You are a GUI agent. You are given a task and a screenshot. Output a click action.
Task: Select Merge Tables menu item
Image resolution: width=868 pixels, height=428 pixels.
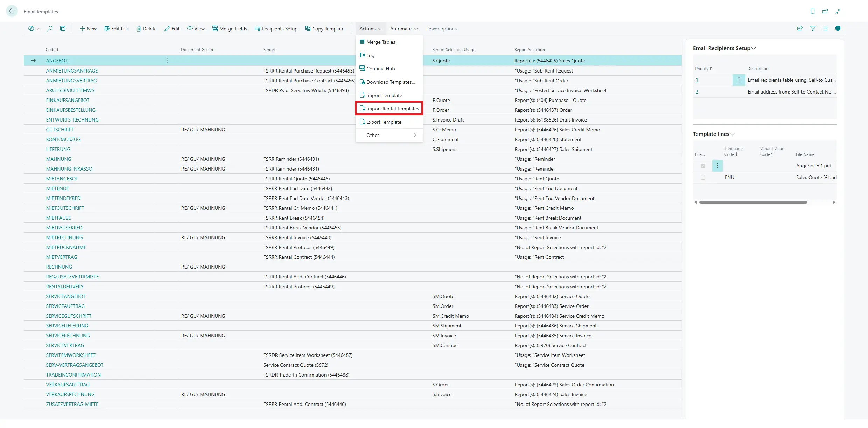(389, 42)
